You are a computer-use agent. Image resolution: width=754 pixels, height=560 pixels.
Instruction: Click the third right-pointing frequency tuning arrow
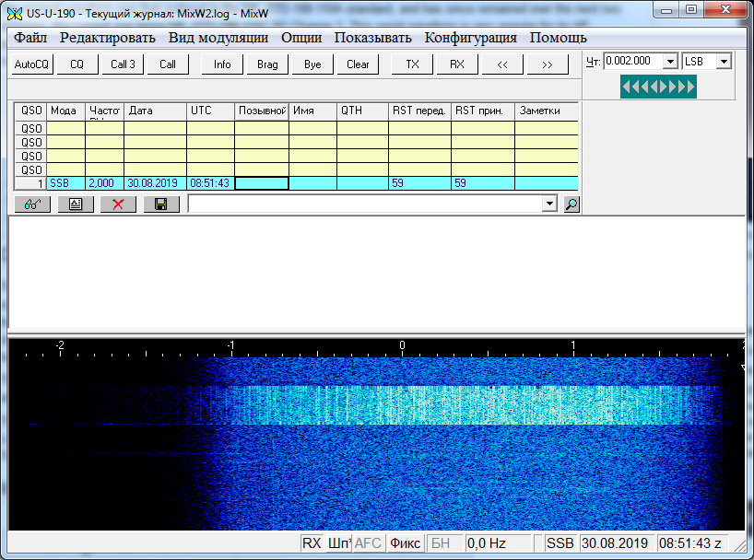coord(681,87)
